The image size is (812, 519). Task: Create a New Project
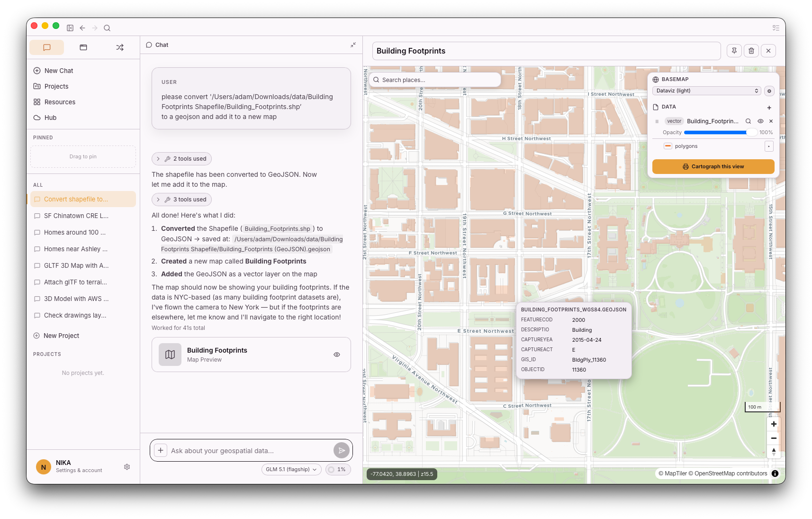pyautogui.click(x=56, y=336)
